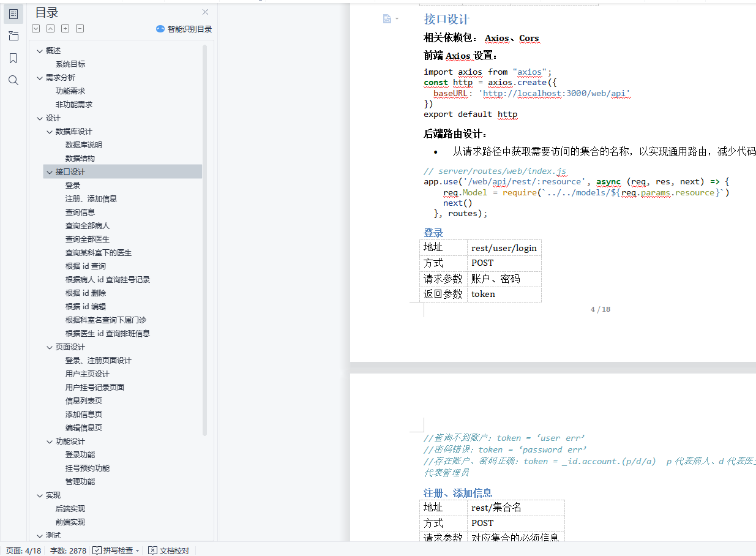Image resolution: width=756 pixels, height=556 pixels.
Task: Select 查询某科室下的医生 in the outline
Action: (99, 253)
